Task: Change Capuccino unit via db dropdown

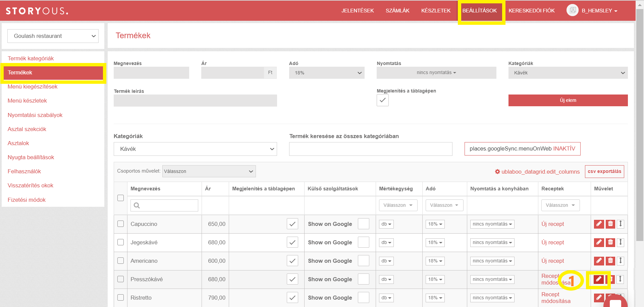Action: click(386, 224)
